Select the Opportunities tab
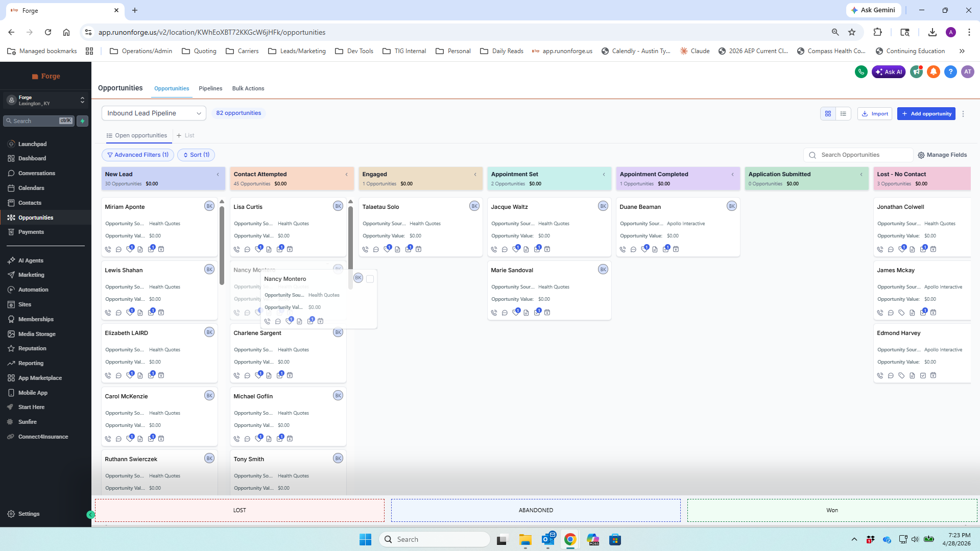980x551 pixels. (172, 88)
